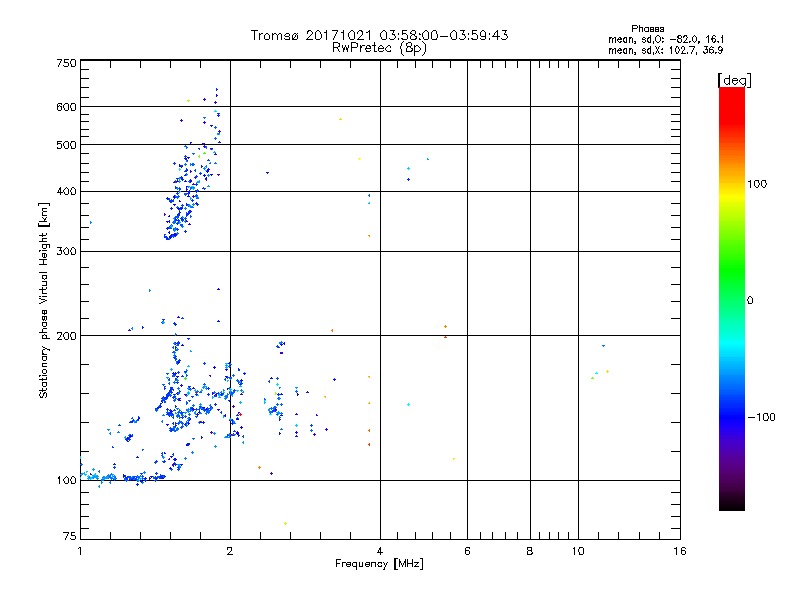Click the "600" height tick label
This screenshot has height=600, width=800.
(x=67, y=107)
